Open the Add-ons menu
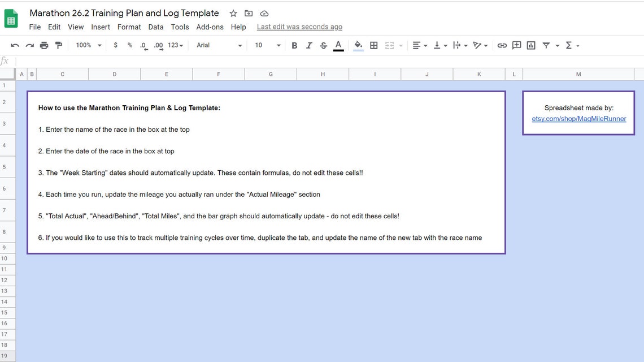 pos(210,27)
